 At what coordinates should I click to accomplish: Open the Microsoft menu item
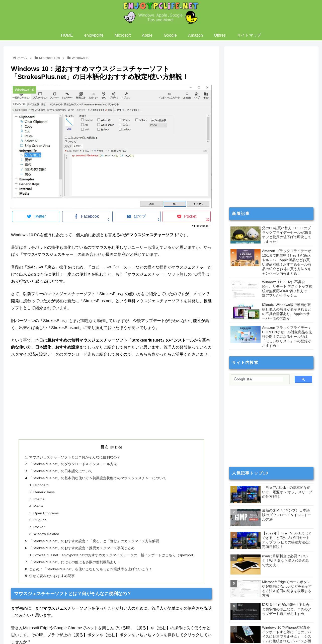(123, 35)
